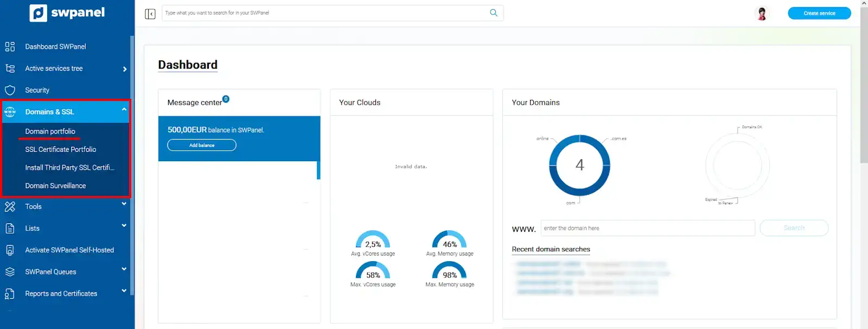Image resolution: width=868 pixels, height=329 pixels.
Task: Click the Dashboard page heading
Action: click(x=188, y=65)
